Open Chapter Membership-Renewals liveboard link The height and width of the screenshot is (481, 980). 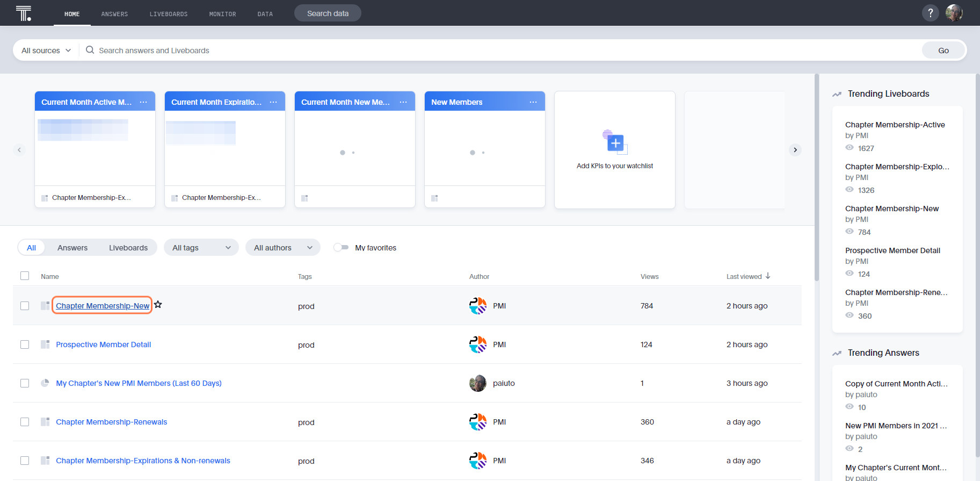[112, 422]
